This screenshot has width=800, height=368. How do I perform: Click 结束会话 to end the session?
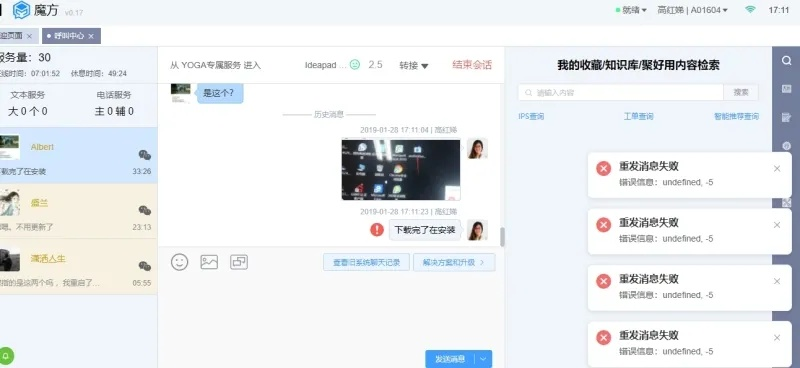click(x=472, y=65)
